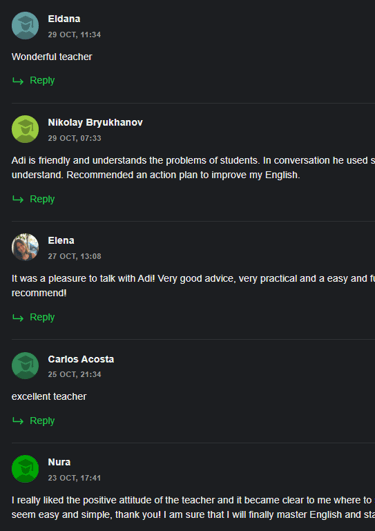
Task: Open the Carlos Acosta username
Action: (x=81, y=359)
